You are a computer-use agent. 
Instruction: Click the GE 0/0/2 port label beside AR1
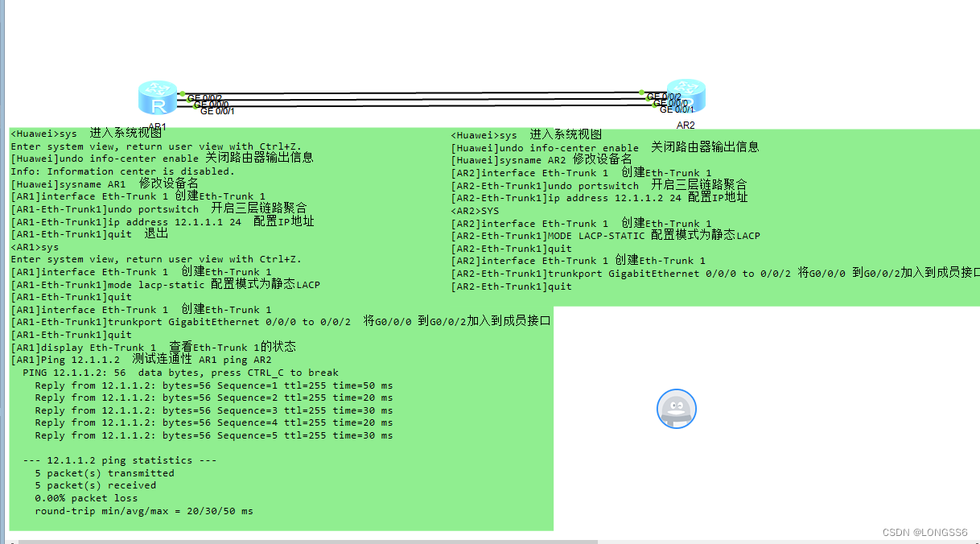(x=204, y=98)
